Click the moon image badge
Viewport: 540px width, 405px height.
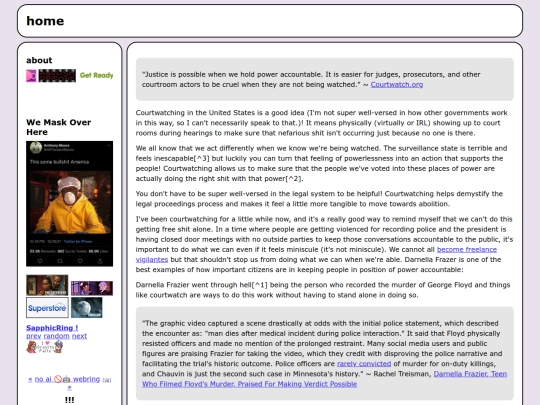tap(86, 308)
